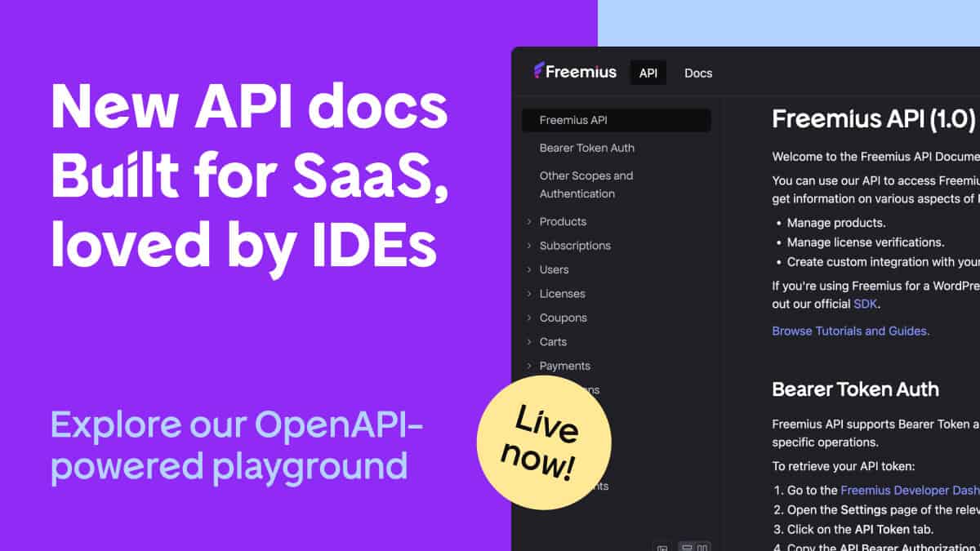980x551 pixels.
Task: Click the yellow 'Live now!' badge
Action: pos(544,443)
